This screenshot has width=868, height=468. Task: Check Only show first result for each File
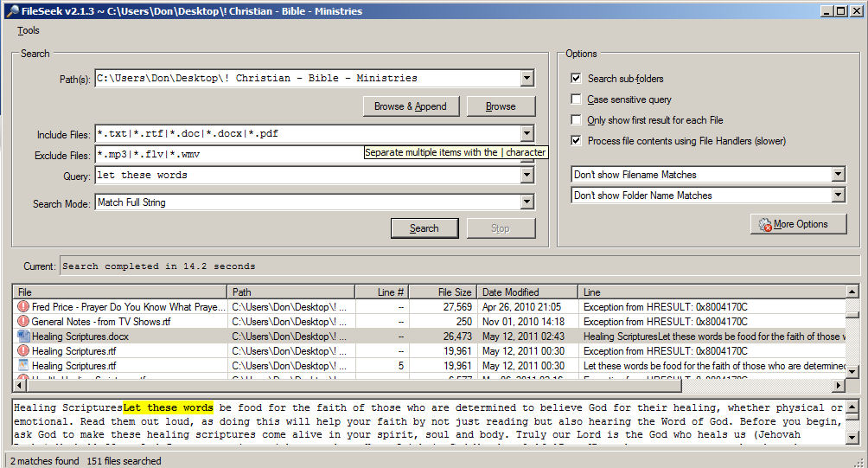[x=577, y=120]
